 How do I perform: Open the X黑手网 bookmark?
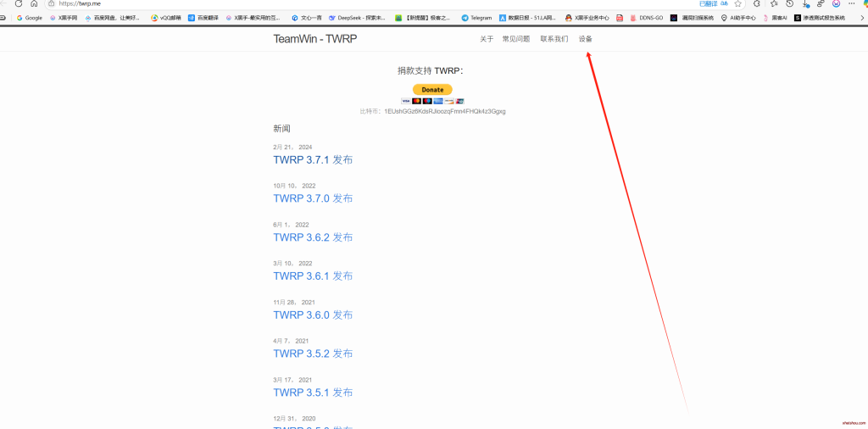(64, 18)
